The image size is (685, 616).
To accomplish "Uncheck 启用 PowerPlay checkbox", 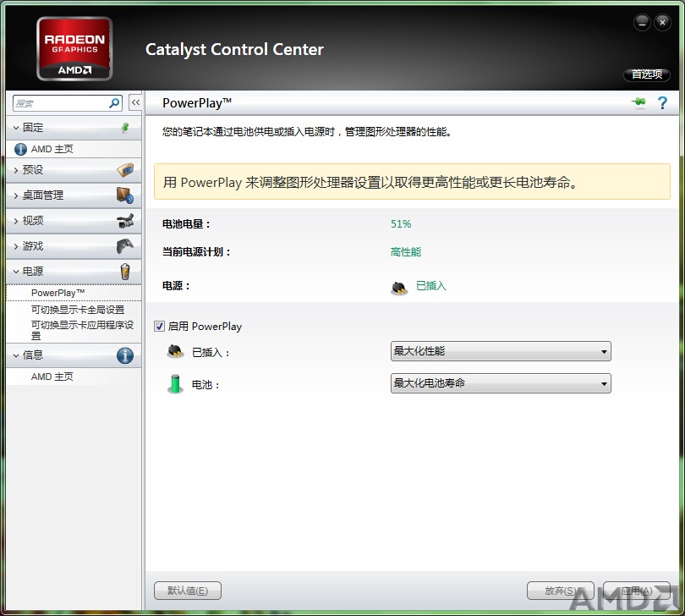I will tap(160, 326).
